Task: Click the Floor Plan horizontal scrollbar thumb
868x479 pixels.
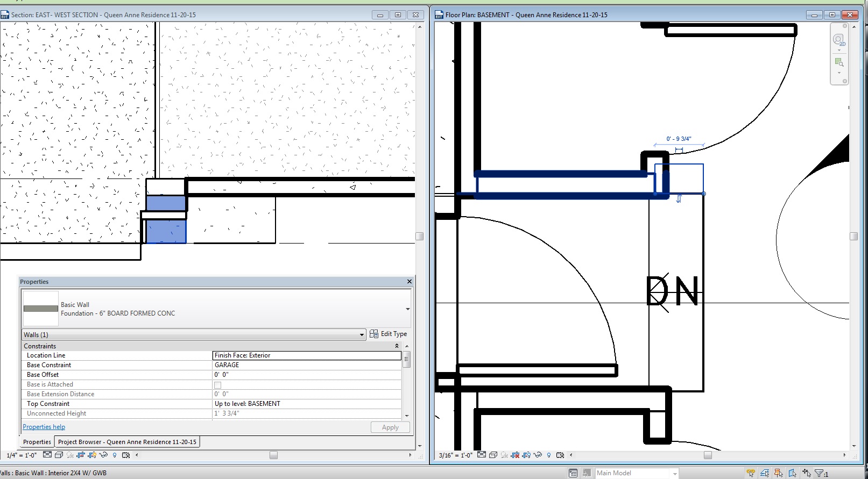Action: point(708,455)
